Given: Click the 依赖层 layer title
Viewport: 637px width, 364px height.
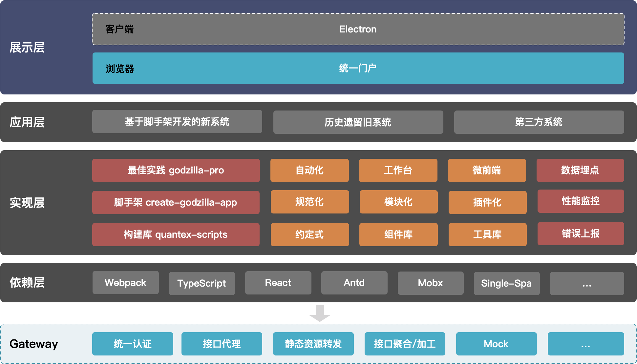Looking at the screenshot, I should pos(27,282).
